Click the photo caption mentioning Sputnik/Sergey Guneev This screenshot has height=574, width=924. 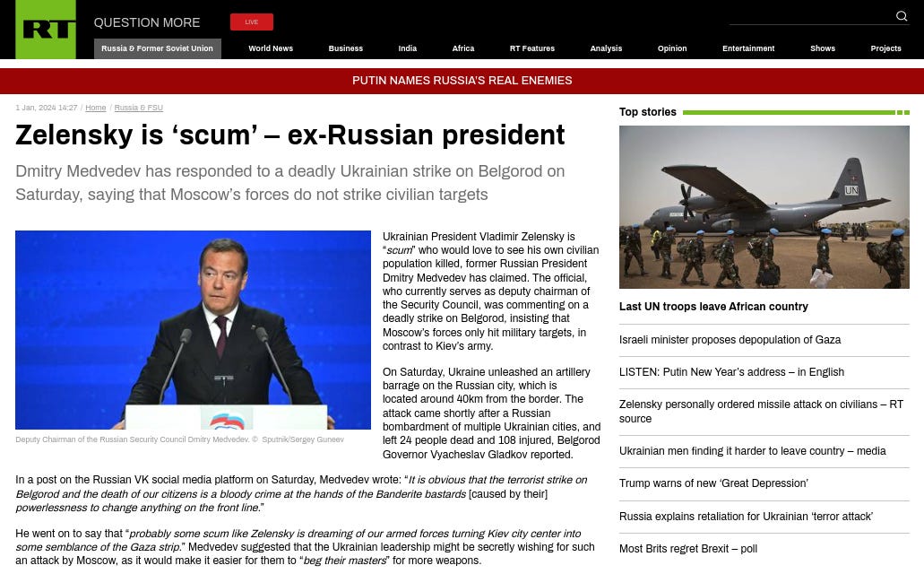click(179, 439)
